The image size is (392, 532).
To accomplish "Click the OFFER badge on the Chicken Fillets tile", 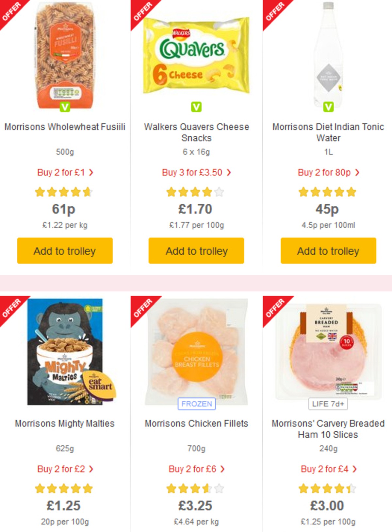I will (143, 308).
